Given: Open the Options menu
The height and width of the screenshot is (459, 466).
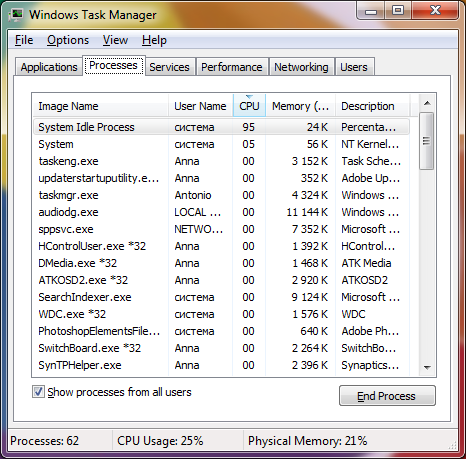Looking at the screenshot, I should click(x=68, y=40).
